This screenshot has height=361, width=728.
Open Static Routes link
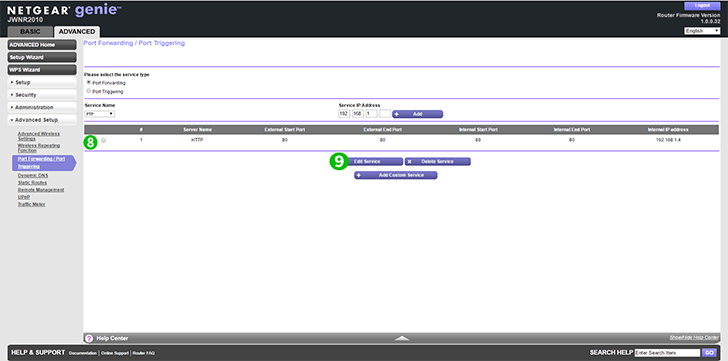32,182
